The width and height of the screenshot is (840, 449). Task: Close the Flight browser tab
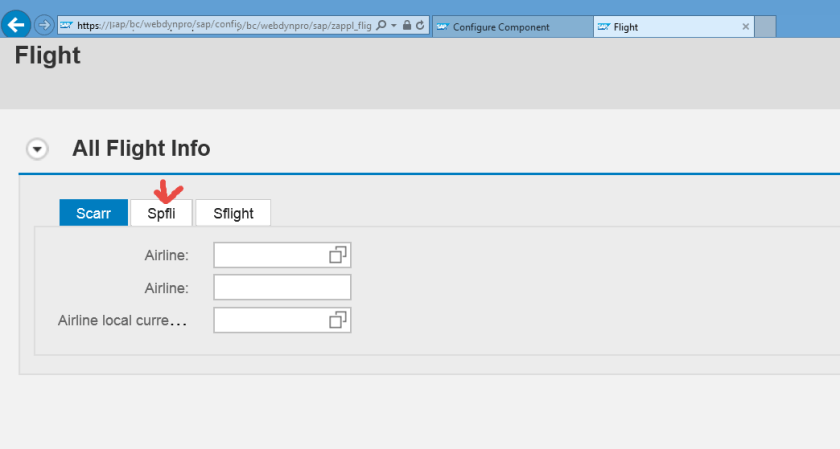pyautogui.click(x=745, y=27)
